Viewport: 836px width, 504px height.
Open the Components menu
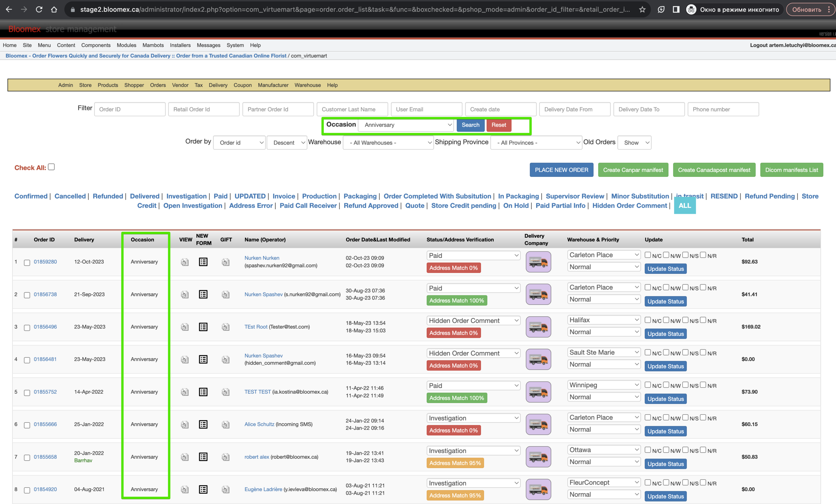coord(96,45)
